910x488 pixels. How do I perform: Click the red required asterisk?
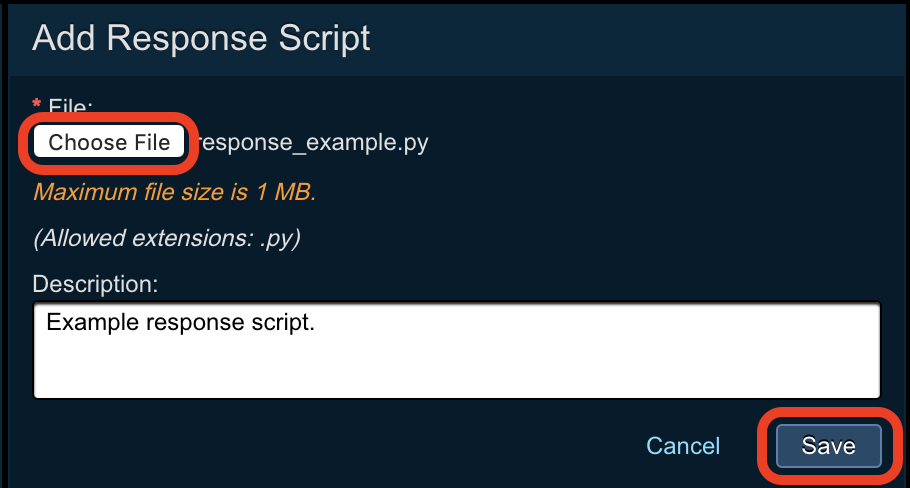tap(37, 104)
